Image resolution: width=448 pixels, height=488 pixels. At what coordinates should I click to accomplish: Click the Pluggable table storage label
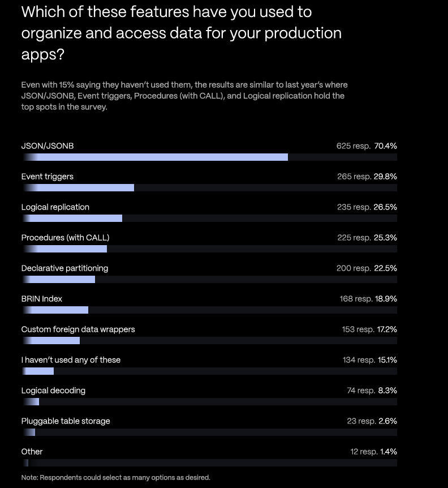66,421
